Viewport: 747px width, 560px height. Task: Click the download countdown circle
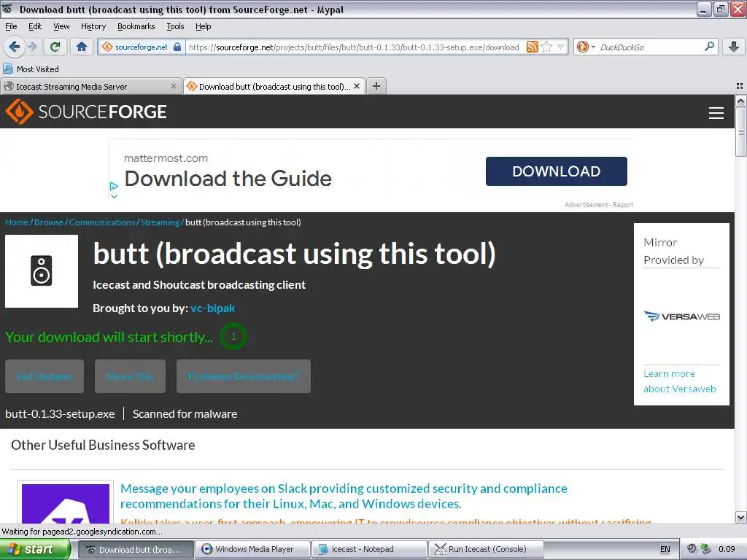233,336
